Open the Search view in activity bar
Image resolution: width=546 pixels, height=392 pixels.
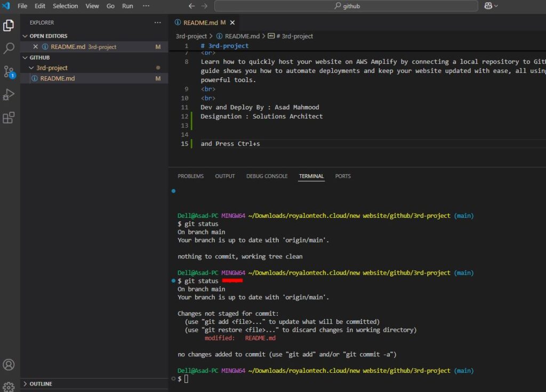click(9, 48)
